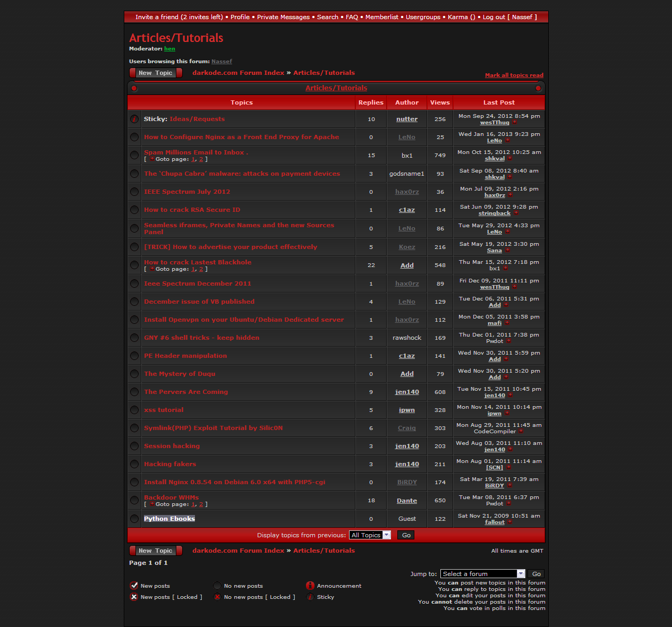Click latest-post icon next to wesTThug on Ideas/Requests
This screenshot has height=627, width=672.
point(514,123)
